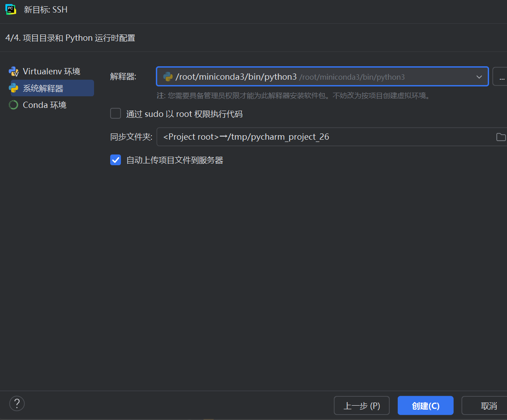Click the ellipsis browse button next to interpreter
Screen dimensions: 507x420
501,77
